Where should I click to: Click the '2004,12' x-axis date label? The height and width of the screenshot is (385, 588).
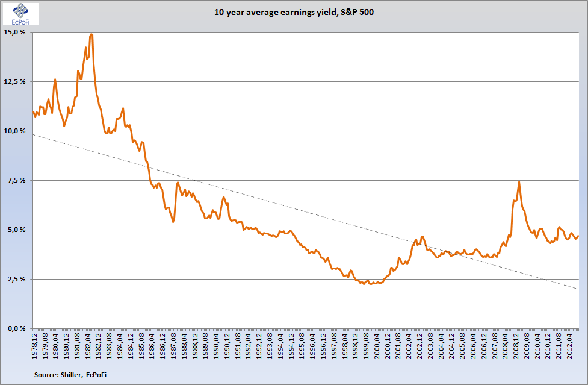point(451,346)
